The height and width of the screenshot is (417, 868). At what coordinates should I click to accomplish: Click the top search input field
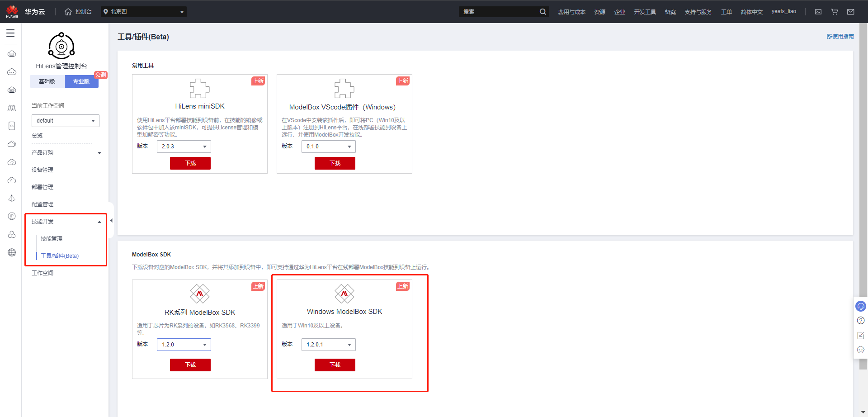pyautogui.click(x=499, y=12)
